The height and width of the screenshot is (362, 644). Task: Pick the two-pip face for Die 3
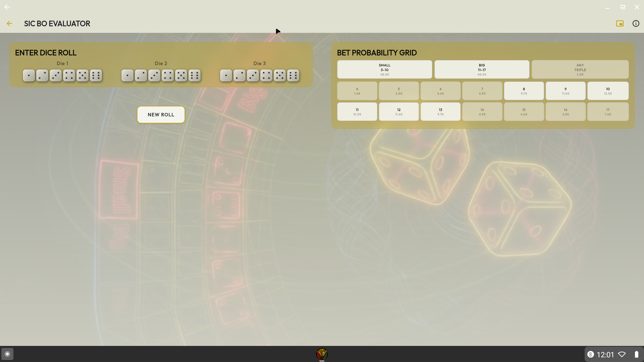point(239,75)
